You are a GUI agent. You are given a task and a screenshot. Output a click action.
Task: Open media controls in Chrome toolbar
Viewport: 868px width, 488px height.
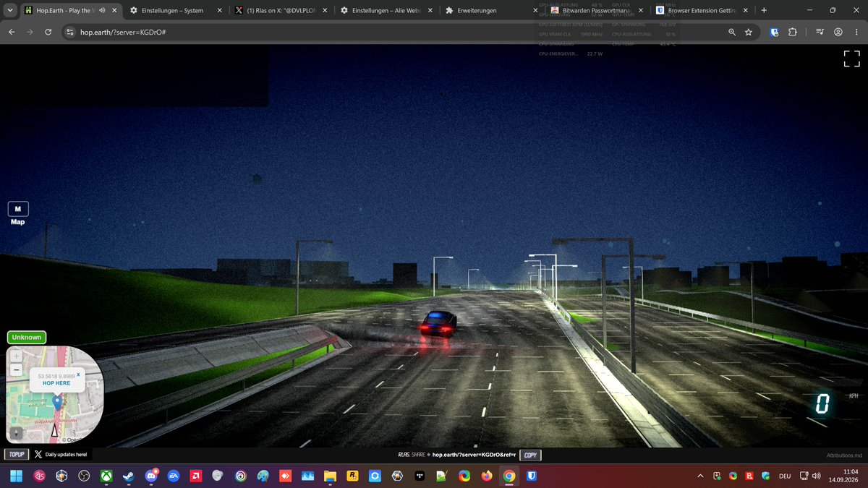click(x=820, y=33)
